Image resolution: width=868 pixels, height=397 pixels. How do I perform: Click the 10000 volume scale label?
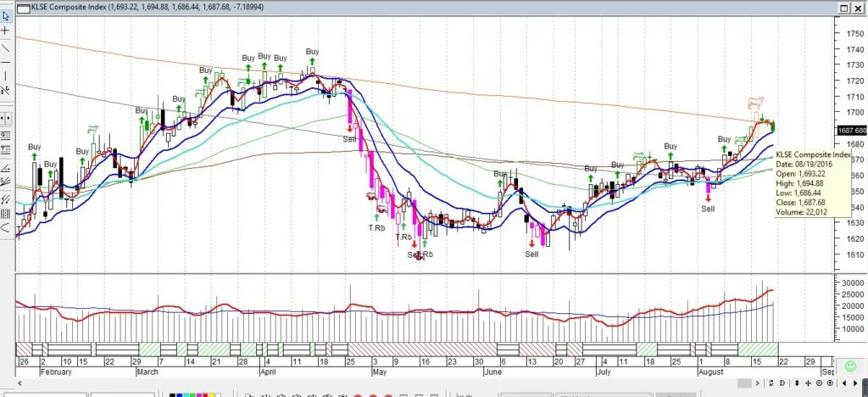point(853,329)
